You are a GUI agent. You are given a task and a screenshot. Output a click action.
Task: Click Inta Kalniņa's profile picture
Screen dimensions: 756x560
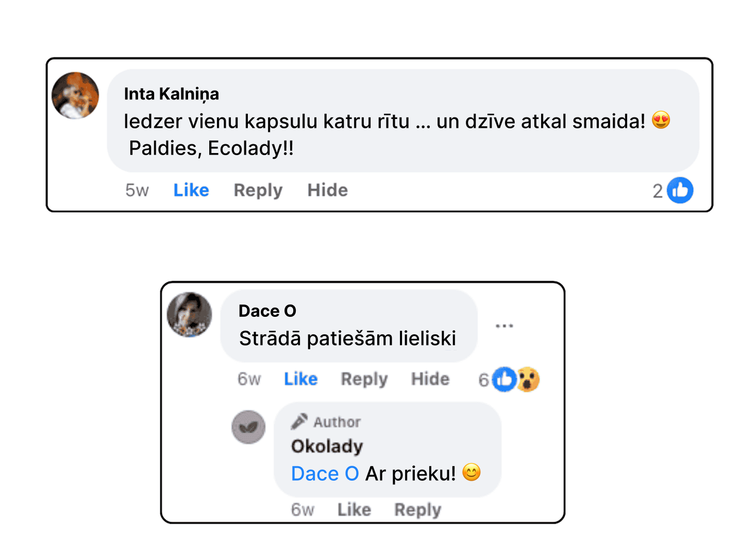click(75, 95)
